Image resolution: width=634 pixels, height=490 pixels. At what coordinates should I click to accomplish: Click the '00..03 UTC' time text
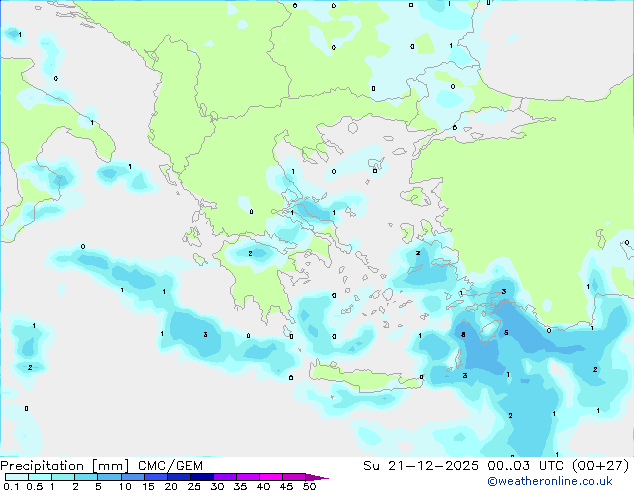[525, 466]
